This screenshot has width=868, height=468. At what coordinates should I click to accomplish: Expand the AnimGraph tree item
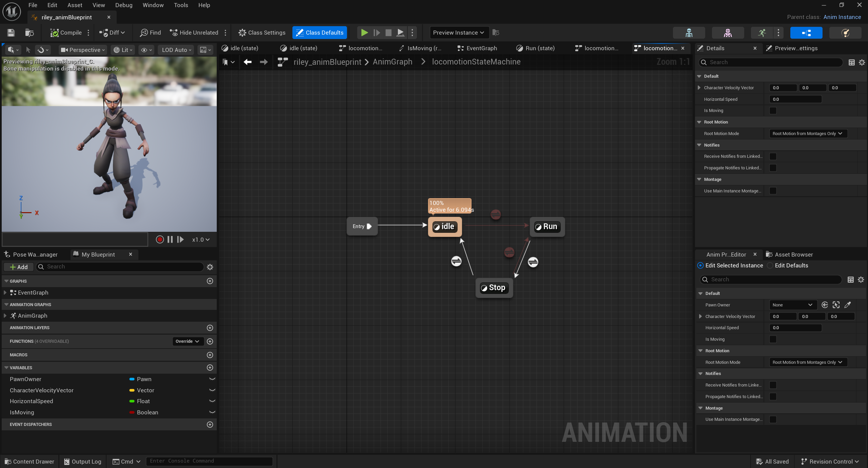(x=5, y=316)
